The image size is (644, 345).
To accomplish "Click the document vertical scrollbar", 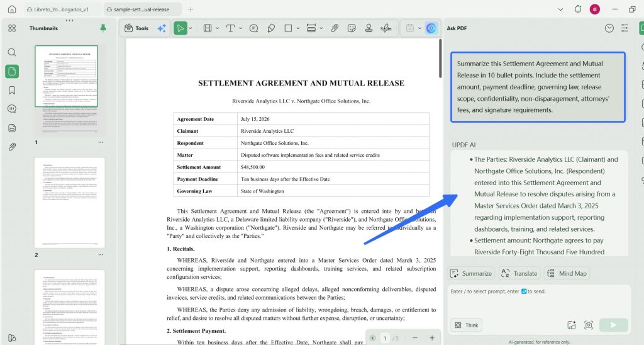I will tap(440, 59).
